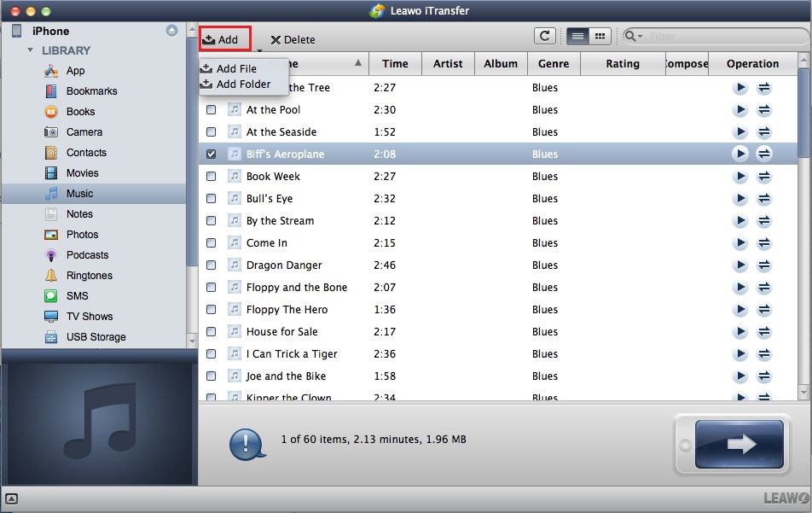Eject the iPhone device
Image resolution: width=812 pixels, height=513 pixels.
click(x=171, y=31)
